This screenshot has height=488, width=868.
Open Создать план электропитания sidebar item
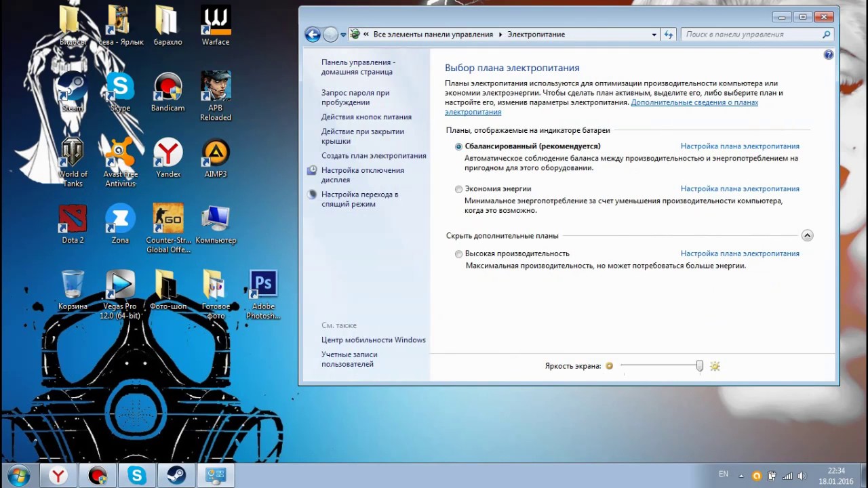374,156
